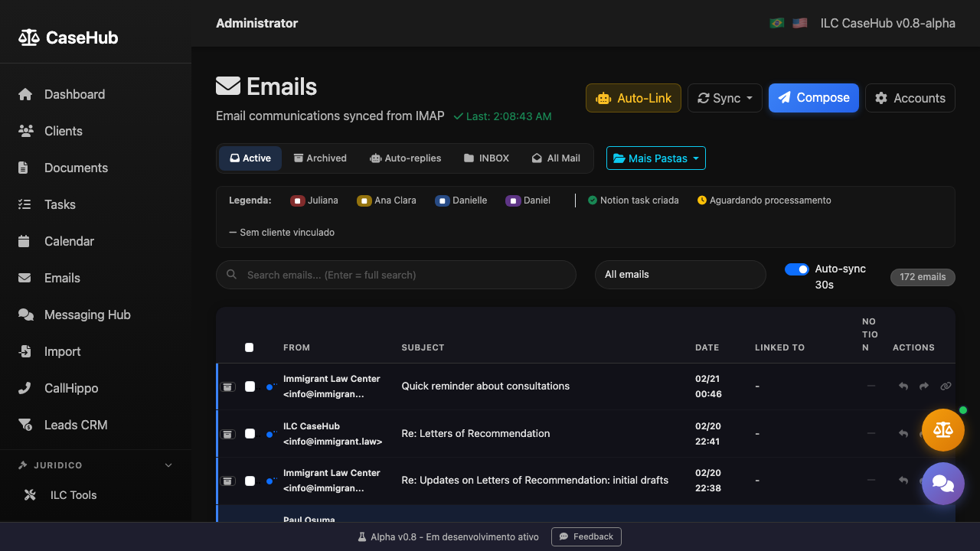Click Juliana's red legend color swatch
This screenshot has height=551, width=980.
[x=297, y=201]
